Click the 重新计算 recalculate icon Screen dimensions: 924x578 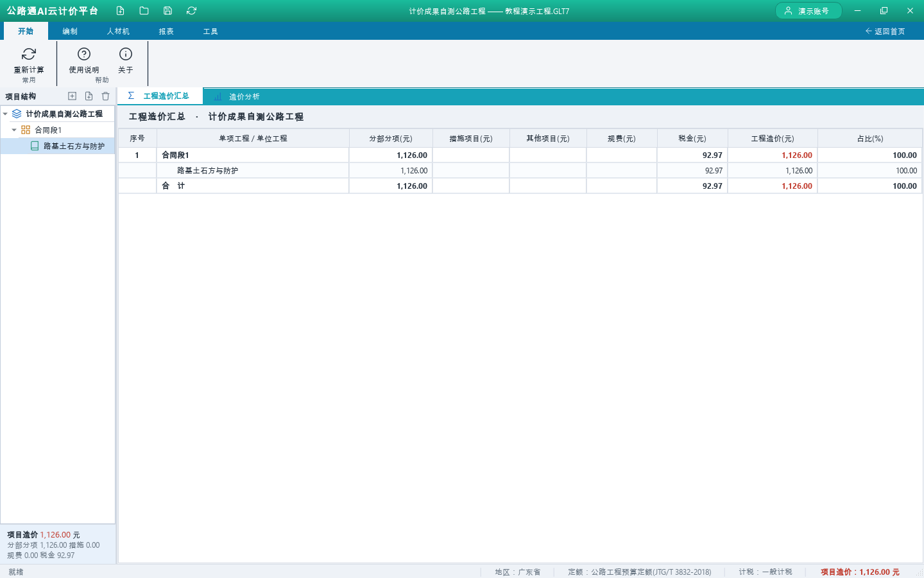pyautogui.click(x=29, y=54)
